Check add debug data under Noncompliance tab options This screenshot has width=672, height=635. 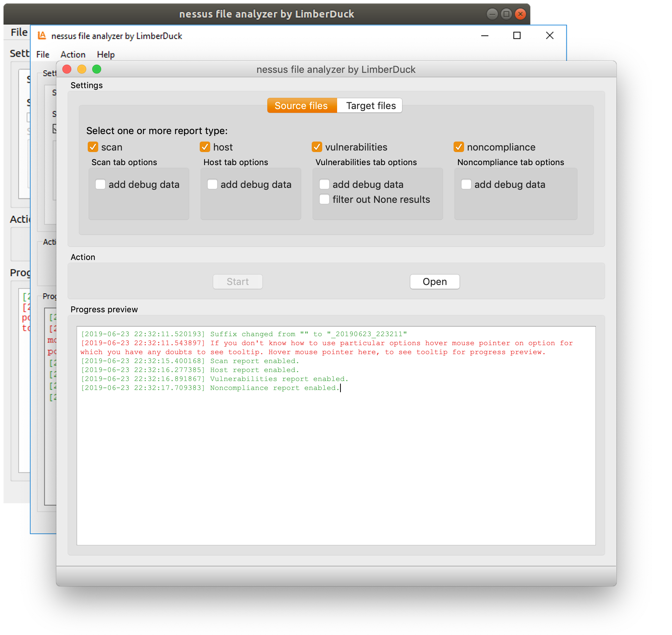click(466, 185)
